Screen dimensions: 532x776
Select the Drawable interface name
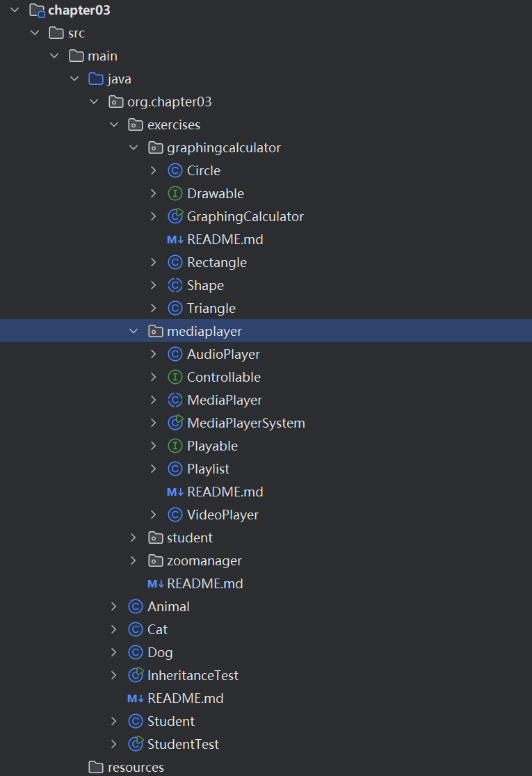216,193
